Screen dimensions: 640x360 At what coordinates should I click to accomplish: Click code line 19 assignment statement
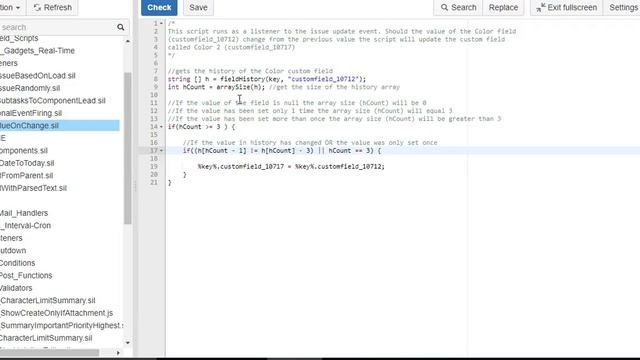point(291,167)
